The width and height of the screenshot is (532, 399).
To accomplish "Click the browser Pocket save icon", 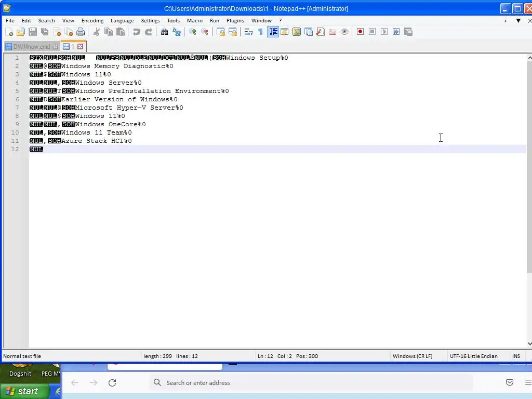I will click(510, 383).
